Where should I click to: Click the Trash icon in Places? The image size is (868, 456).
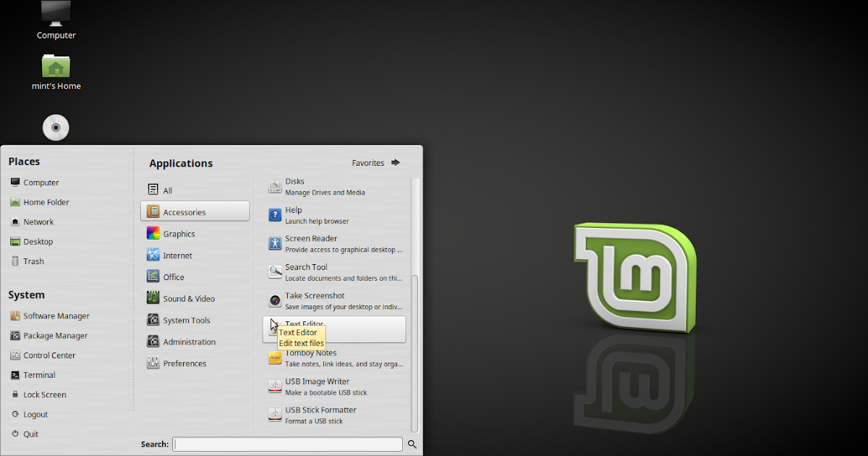(x=15, y=261)
